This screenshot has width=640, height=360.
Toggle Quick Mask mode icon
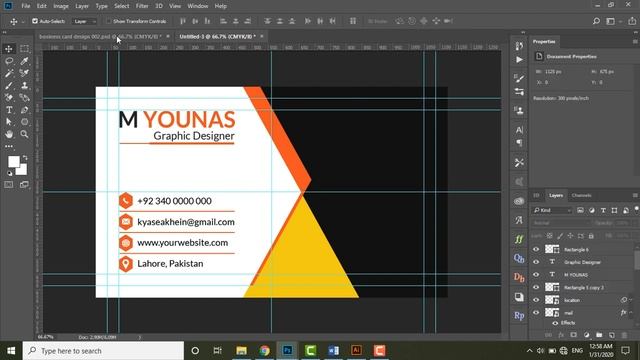click(x=9, y=184)
